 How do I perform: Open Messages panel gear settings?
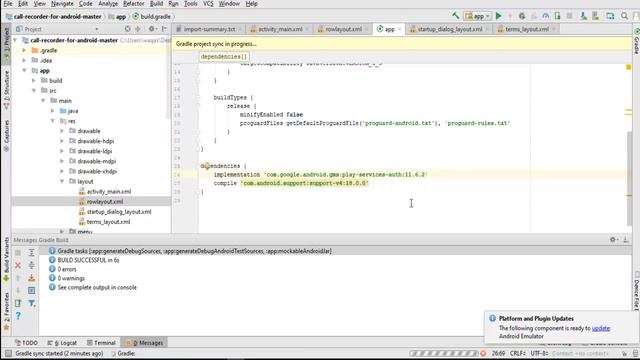[613, 240]
